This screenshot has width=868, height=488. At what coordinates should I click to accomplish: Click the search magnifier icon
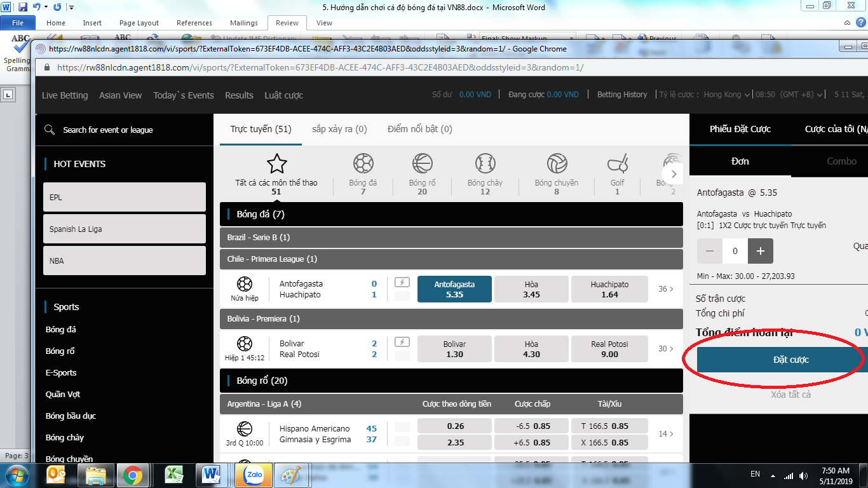[50, 130]
